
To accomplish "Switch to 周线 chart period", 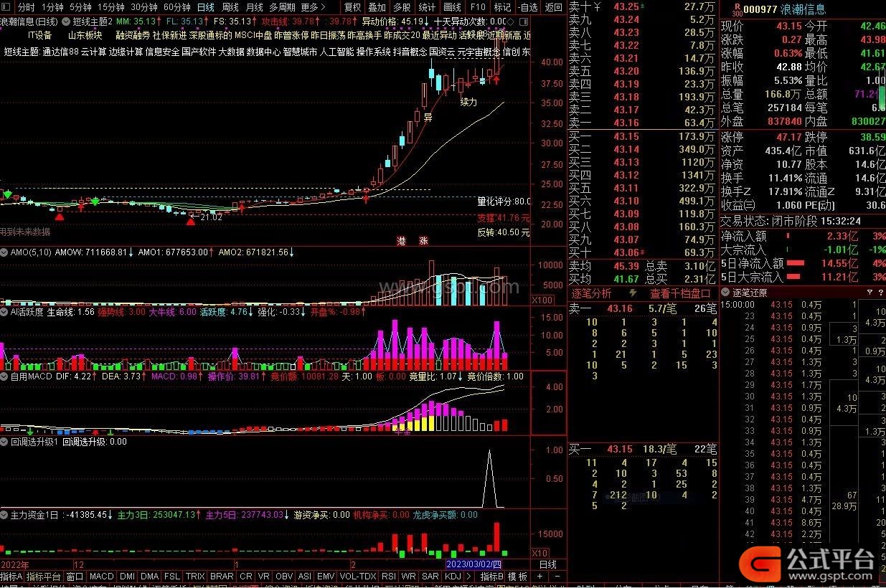I will [230, 7].
